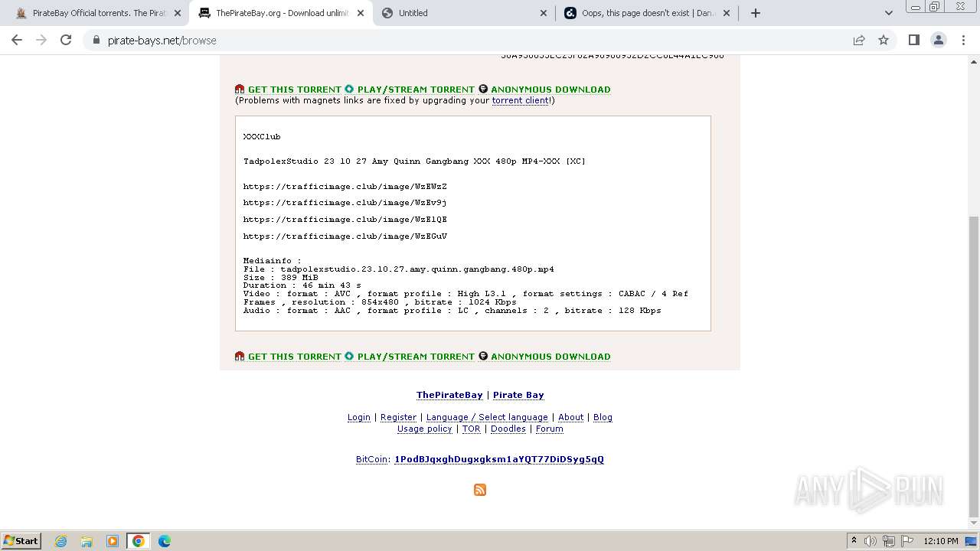Open the Login link
980x551 pixels.
click(359, 417)
